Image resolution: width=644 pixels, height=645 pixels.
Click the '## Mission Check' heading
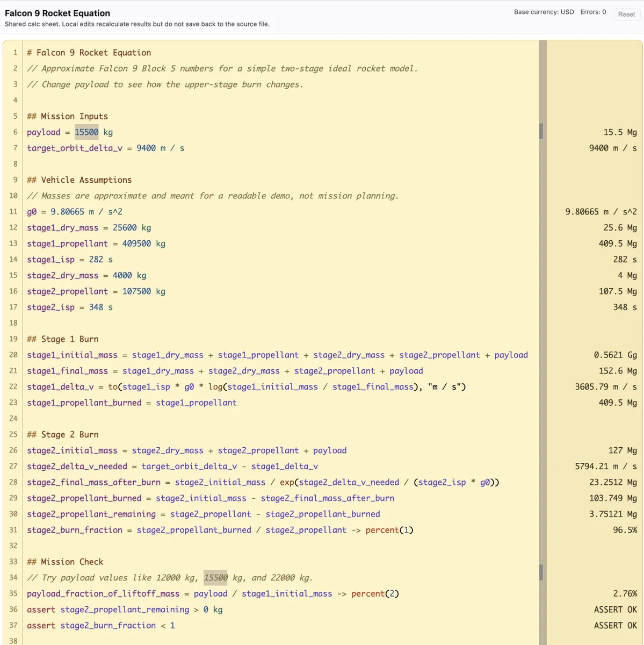point(65,562)
